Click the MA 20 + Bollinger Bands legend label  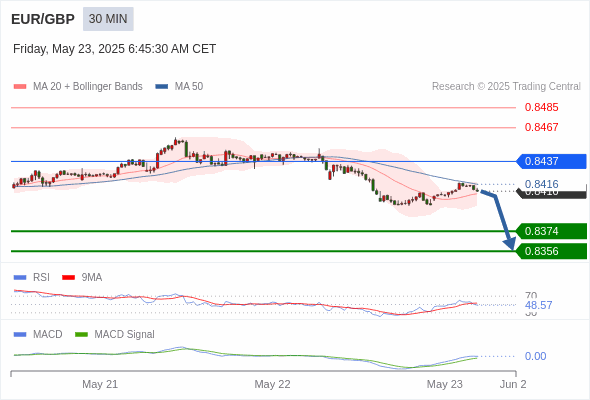88,87
